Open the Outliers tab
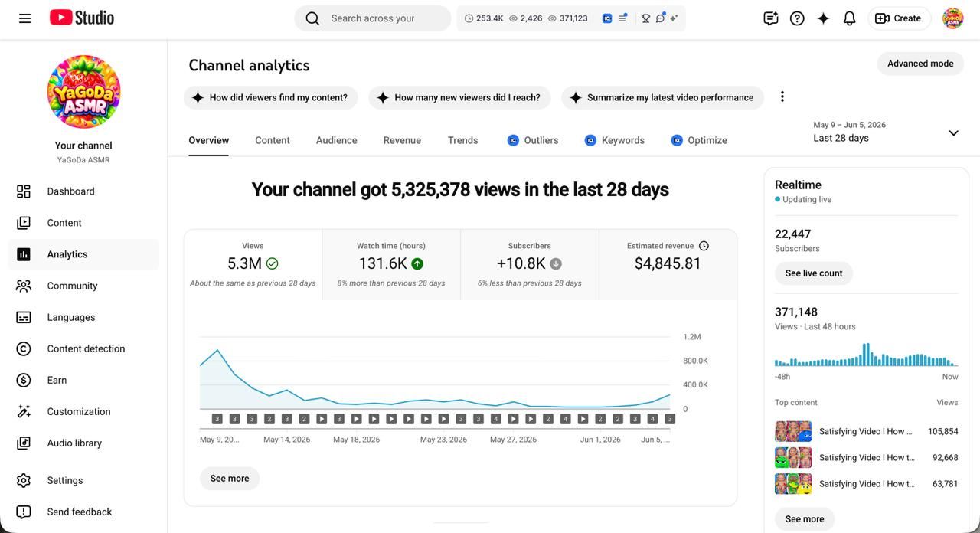This screenshot has height=533, width=980. click(x=533, y=140)
